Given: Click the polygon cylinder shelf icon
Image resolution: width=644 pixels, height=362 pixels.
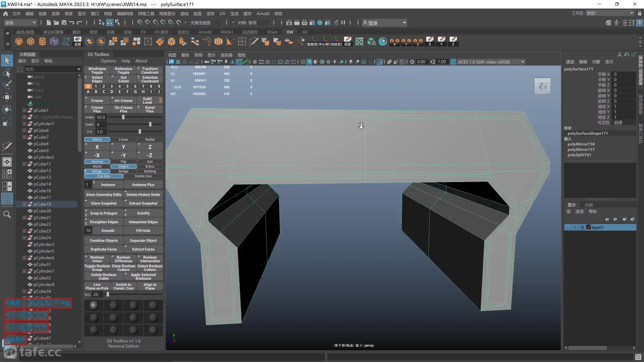Looking at the screenshot, I should click(42, 42).
